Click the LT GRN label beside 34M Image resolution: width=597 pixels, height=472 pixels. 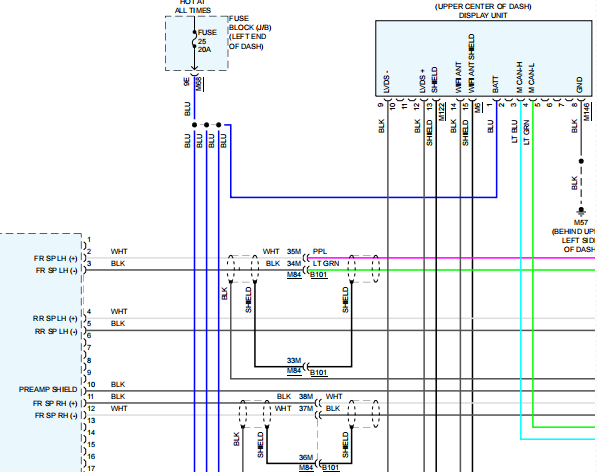(326, 263)
